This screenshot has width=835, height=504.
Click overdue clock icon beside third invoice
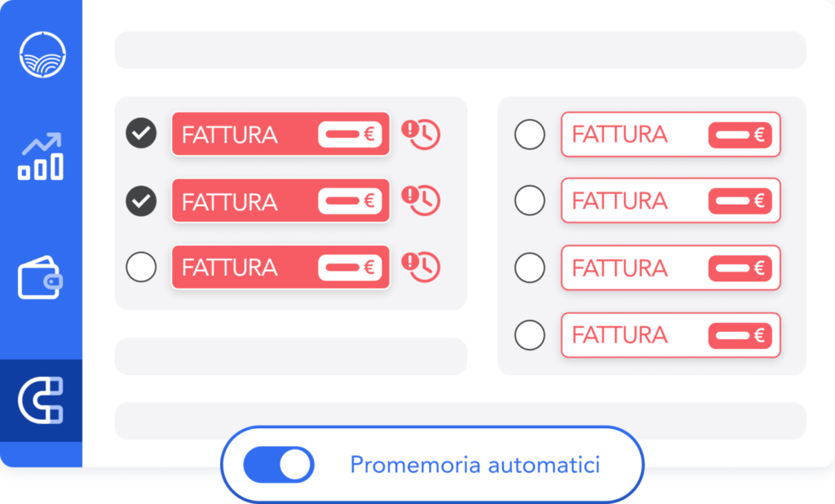point(421,267)
